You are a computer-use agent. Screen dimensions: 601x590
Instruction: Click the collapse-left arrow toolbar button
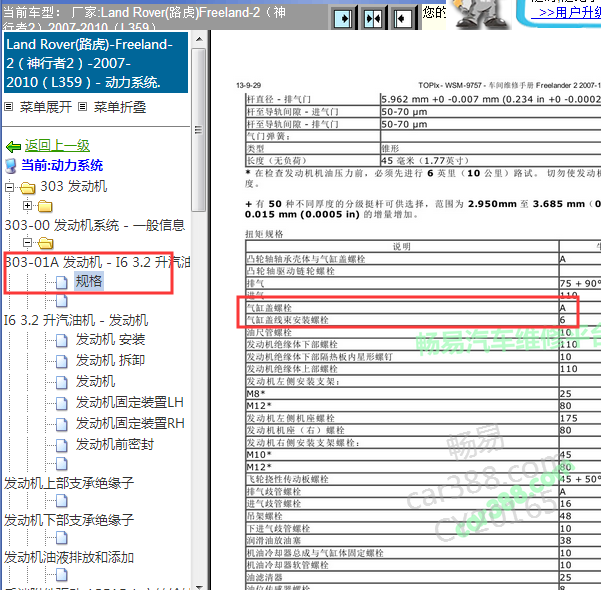tap(402, 18)
